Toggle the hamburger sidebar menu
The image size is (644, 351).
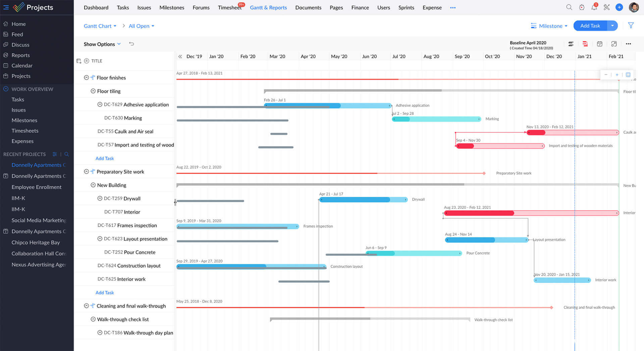6,7
